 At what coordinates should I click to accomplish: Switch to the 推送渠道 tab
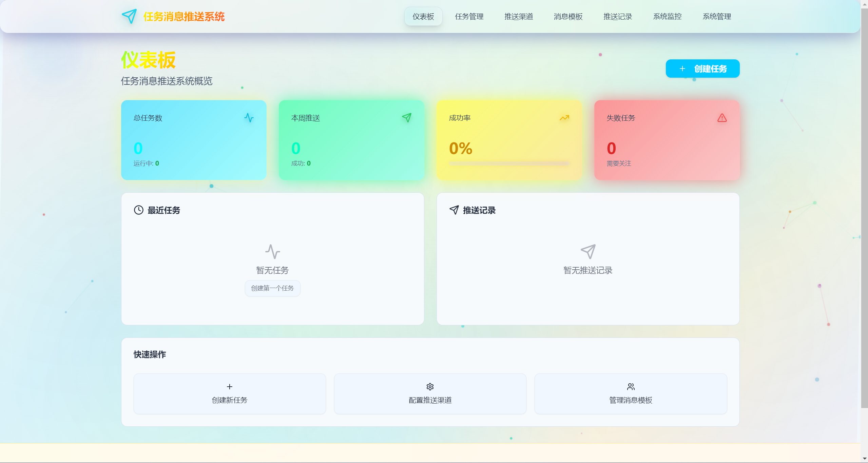519,16
